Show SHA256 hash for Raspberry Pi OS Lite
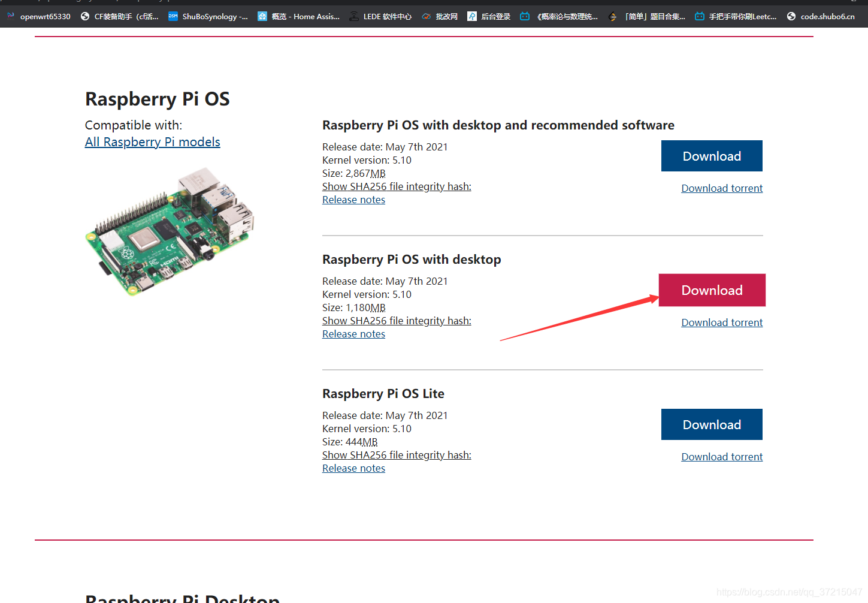Viewport: 868px width, 603px height. click(397, 455)
